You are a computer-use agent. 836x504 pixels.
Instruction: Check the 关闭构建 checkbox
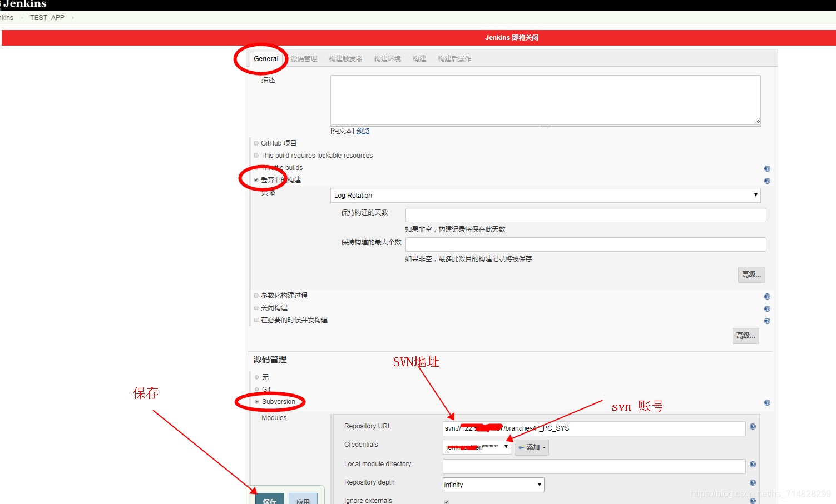256,307
